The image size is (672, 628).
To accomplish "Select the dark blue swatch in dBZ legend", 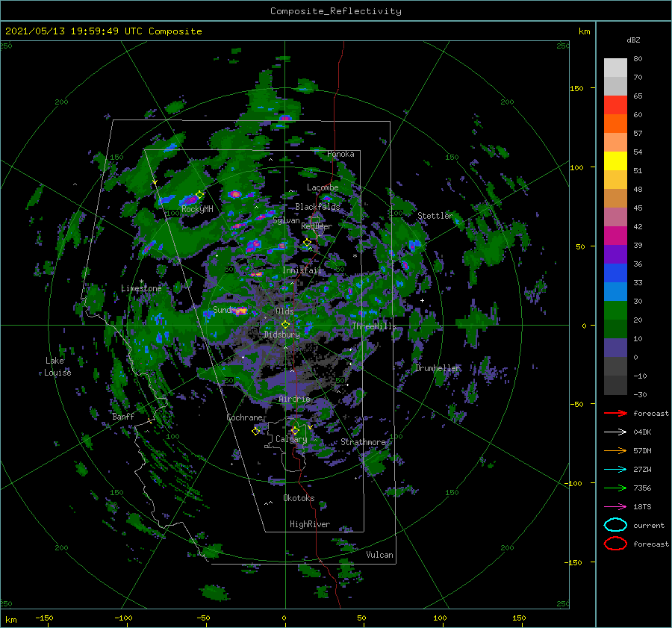I will tap(615, 273).
